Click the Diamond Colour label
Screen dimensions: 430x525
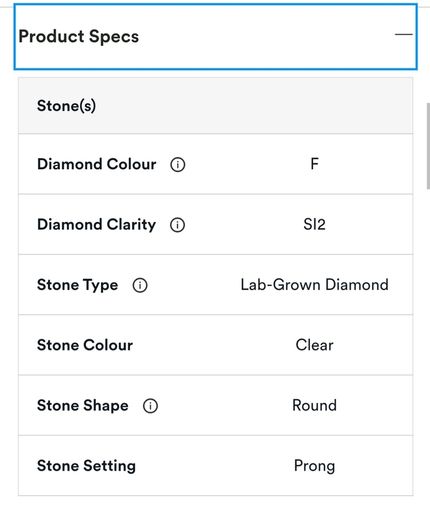click(96, 164)
